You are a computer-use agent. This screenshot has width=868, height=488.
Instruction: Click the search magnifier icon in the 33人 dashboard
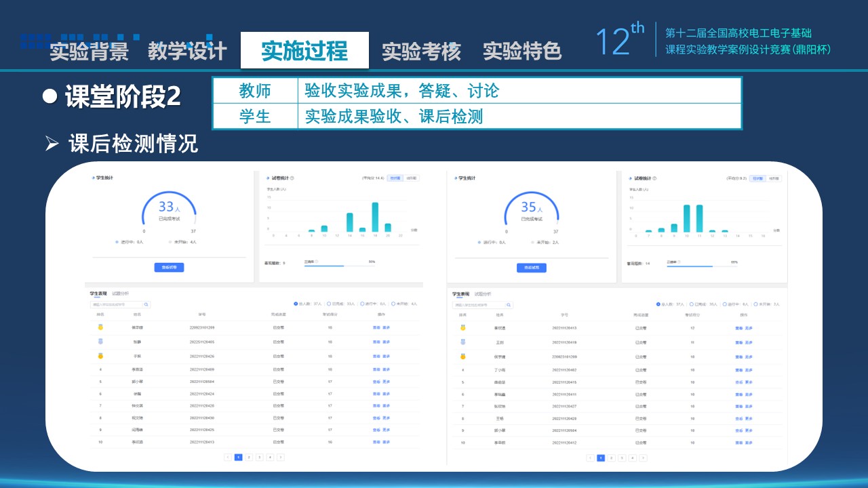[x=146, y=305]
